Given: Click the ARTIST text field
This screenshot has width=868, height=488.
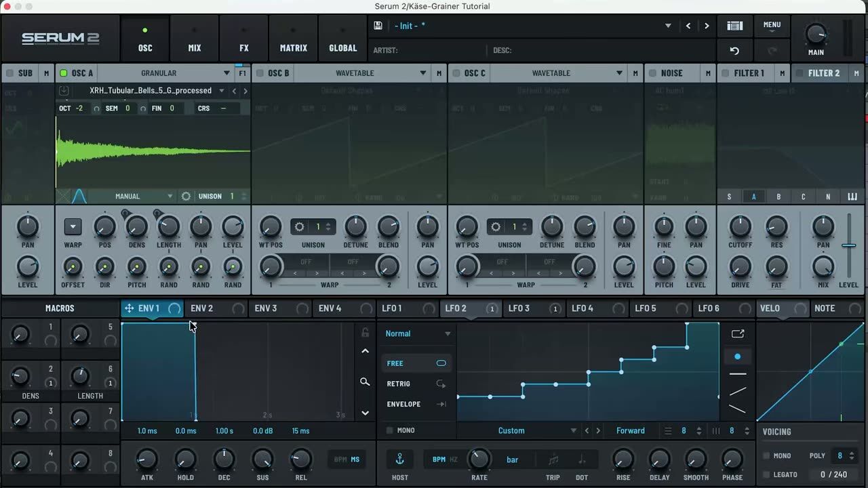Looking at the screenshot, I should [x=429, y=50].
